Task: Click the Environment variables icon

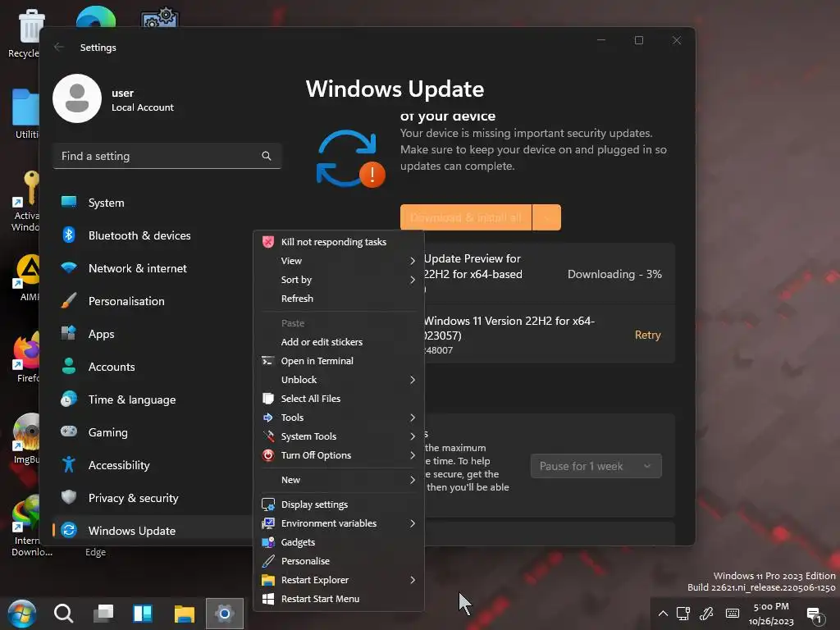Action: pyautogui.click(x=268, y=523)
